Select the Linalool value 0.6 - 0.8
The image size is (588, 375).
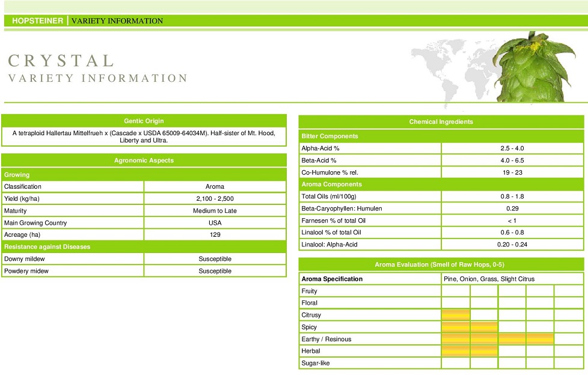512,232
